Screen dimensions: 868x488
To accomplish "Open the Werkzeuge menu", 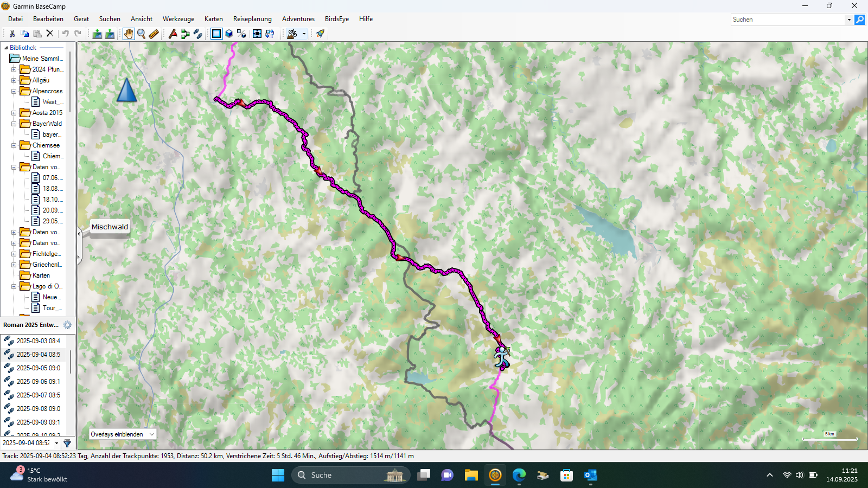I will (x=178, y=19).
